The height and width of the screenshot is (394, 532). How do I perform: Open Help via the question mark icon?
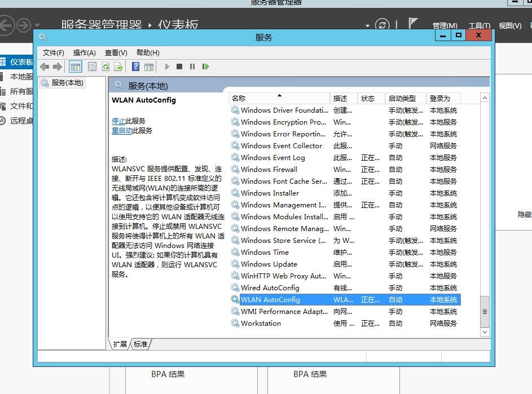click(x=135, y=67)
